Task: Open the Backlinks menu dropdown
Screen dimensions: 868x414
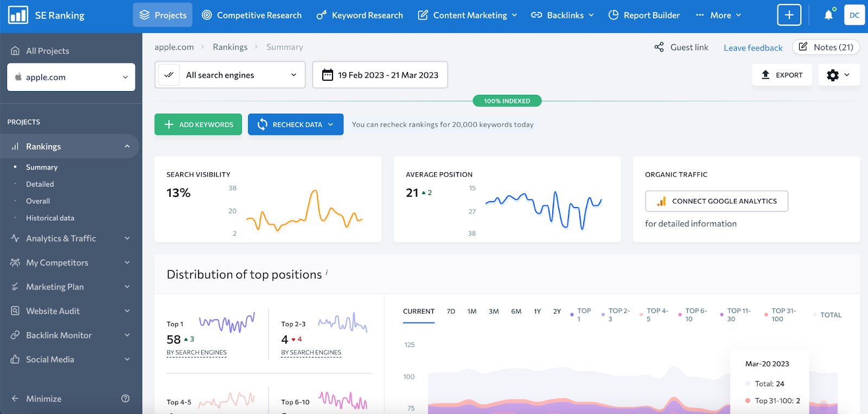Action: click(562, 15)
